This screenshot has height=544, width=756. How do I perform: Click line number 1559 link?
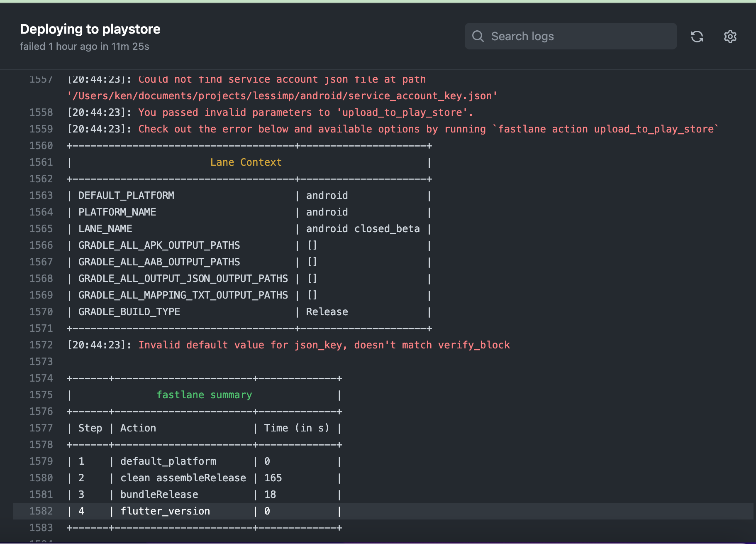(41, 129)
